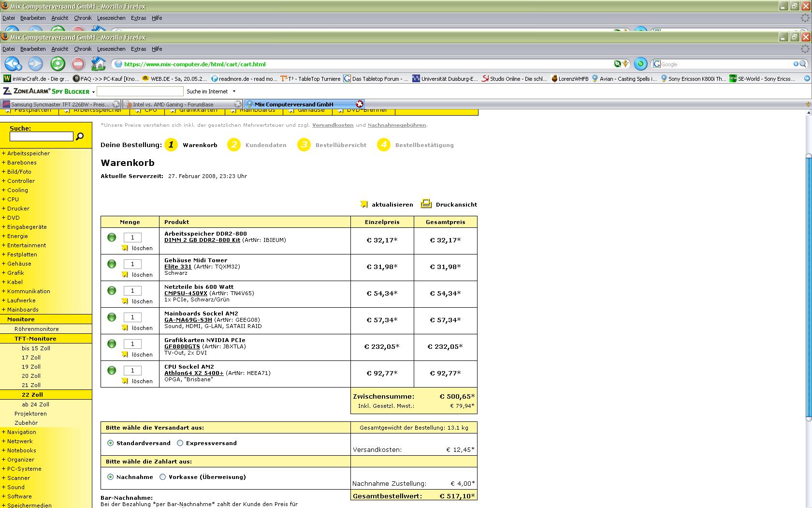This screenshot has height=508, width=812.
Task: Click the red stop loading button
Action: point(78,64)
